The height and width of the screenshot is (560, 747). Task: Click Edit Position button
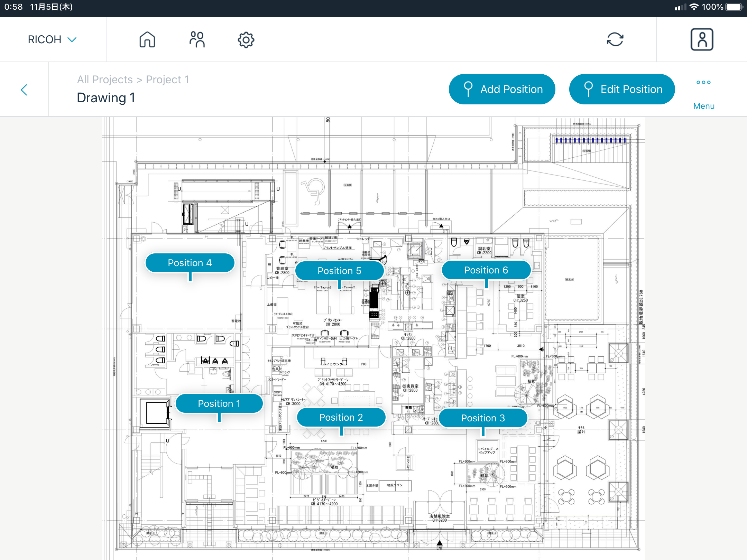[x=622, y=89]
